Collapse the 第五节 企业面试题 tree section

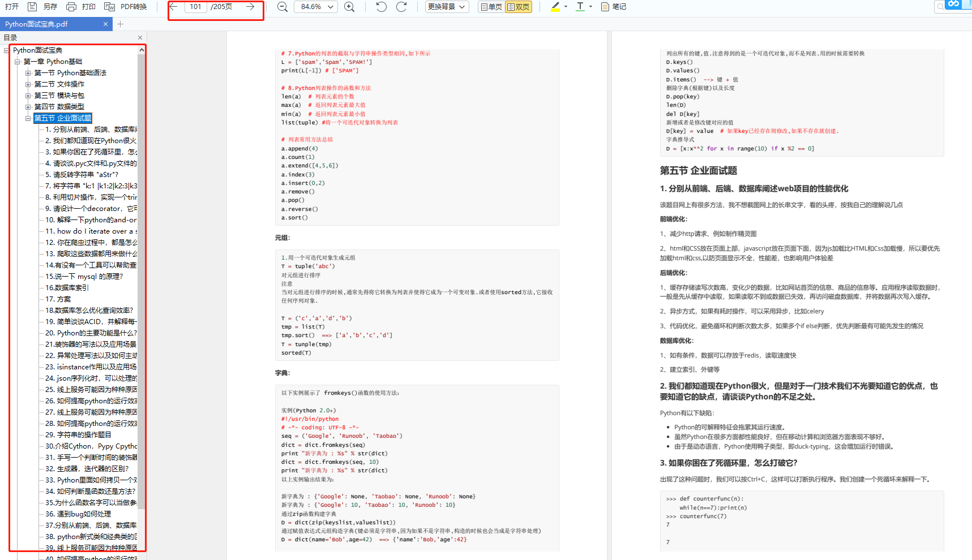coord(28,118)
